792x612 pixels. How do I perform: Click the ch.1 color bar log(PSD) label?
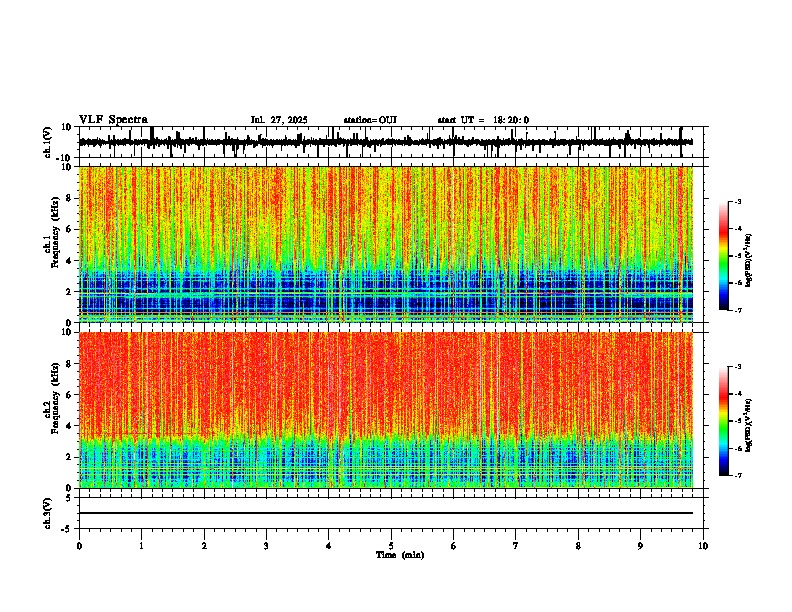click(749, 261)
